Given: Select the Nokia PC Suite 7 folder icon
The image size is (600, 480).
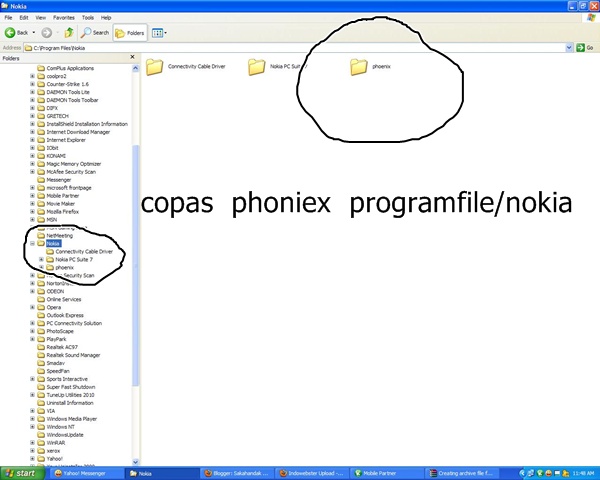Looking at the screenshot, I should (x=256, y=67).
